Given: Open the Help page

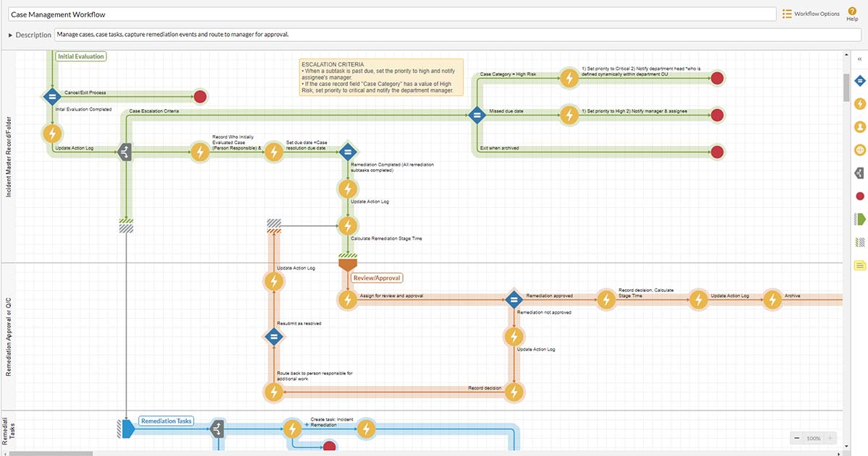Looking at the screenshot, I should (x=852, y=14).
